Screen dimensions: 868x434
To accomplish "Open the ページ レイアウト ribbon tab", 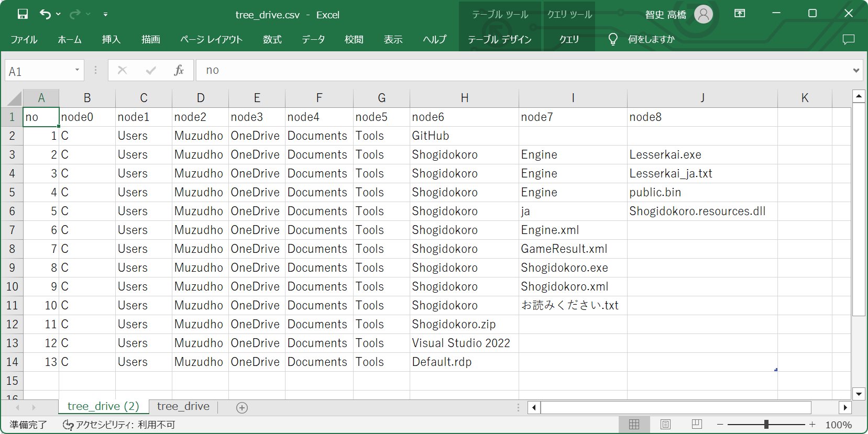I will pos(211,39).
